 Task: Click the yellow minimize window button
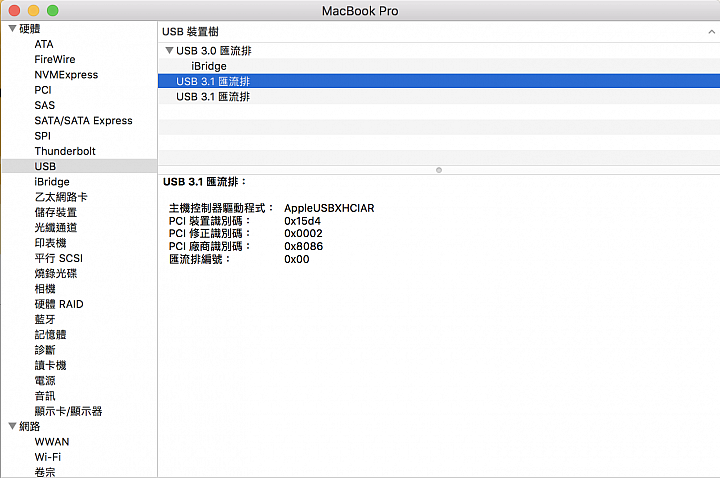(34, 10)
